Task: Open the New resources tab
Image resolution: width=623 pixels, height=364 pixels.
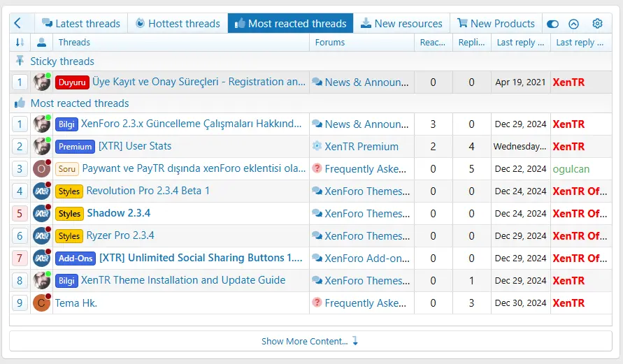Action: click(401, 24)
